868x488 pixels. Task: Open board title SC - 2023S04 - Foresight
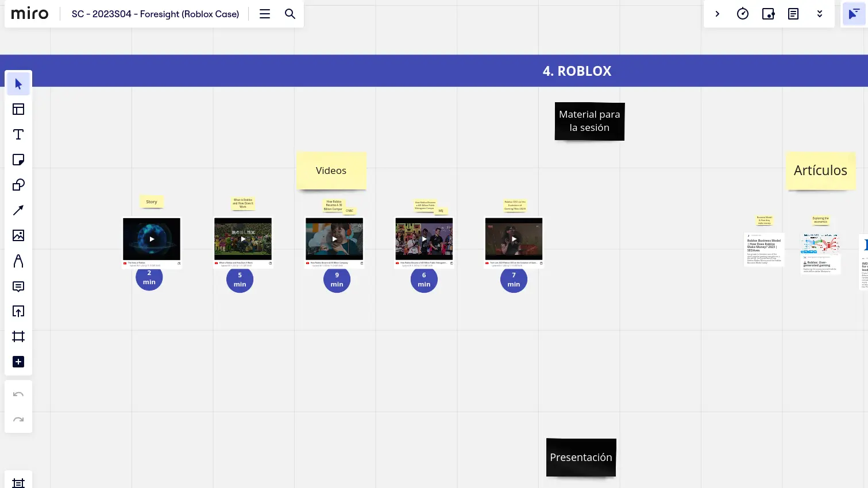[155, 14]
